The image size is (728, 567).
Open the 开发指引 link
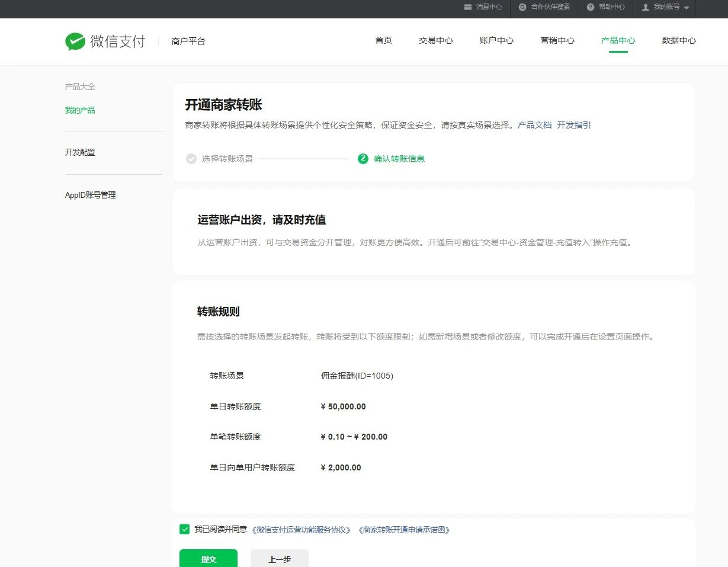click(574, 125)
